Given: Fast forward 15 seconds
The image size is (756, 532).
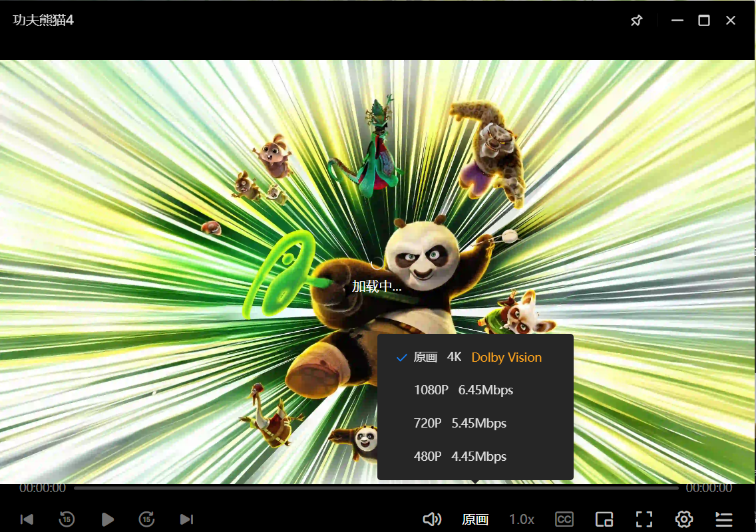Looking at the screenshot, I should click(x=146, y=519).
